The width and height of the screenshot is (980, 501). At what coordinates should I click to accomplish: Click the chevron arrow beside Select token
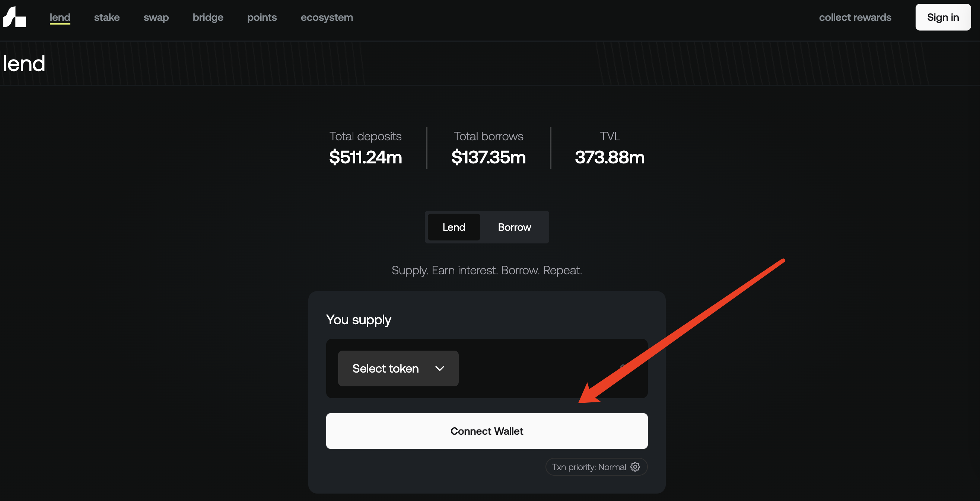click(x=439, y=368)
